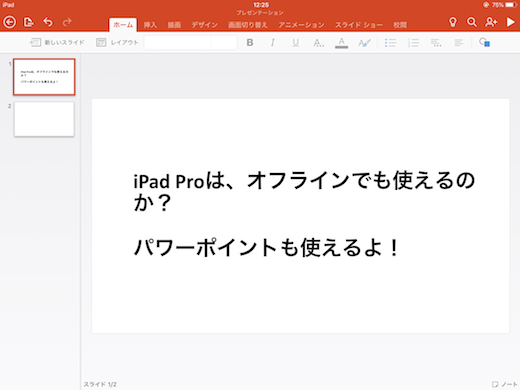The height and width of the screenshot is (390, 520).
Task: Switch to the デザイン tab
Action: [204, 25]
